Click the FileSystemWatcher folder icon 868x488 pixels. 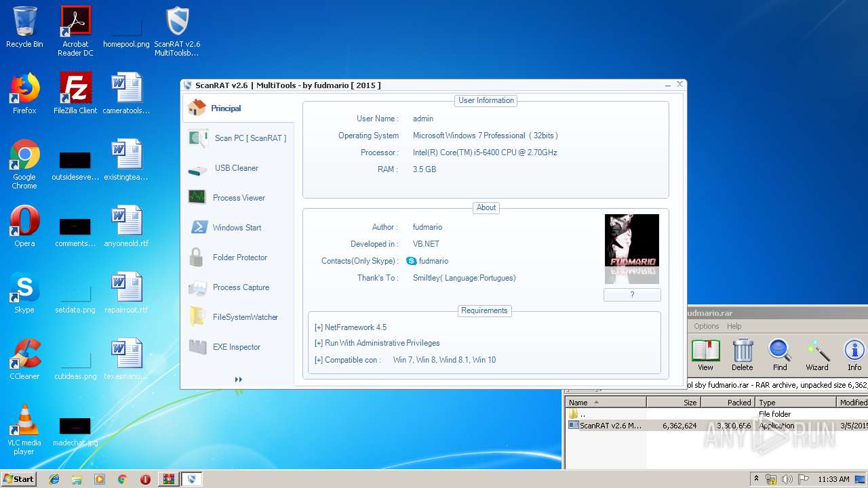click(197, 317)
